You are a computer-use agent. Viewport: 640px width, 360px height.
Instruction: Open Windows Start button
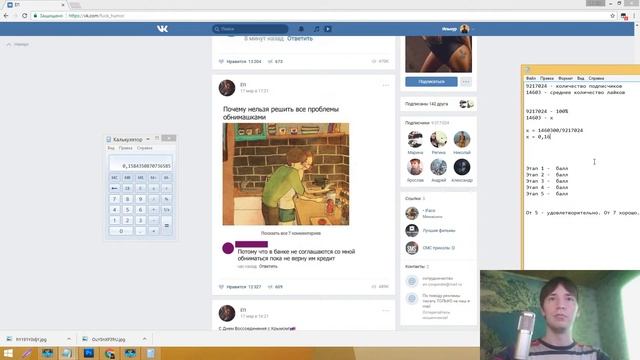[8, 353]
